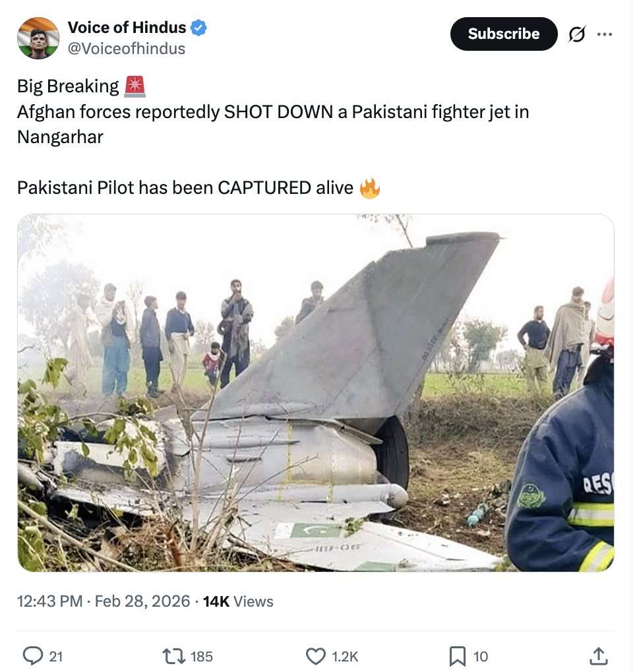
Task: Click the Grok explain post icon
Action: pyautogui.click(x=576, y=34)
